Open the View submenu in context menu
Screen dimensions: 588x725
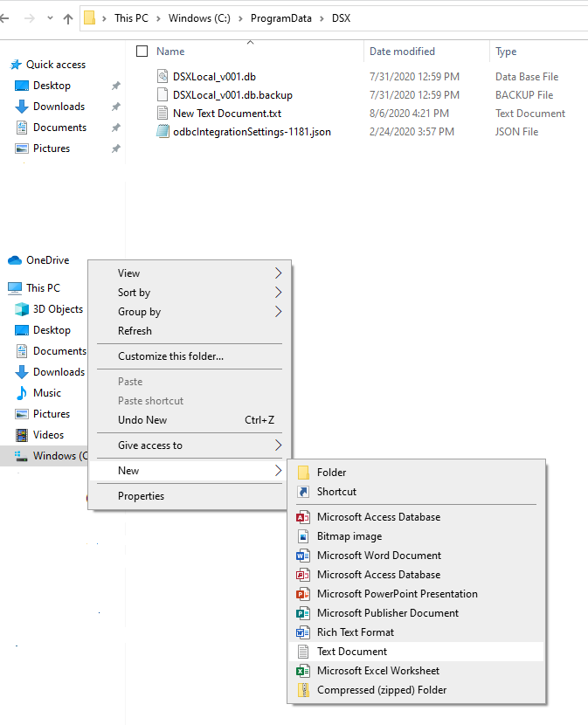(190, 273)
